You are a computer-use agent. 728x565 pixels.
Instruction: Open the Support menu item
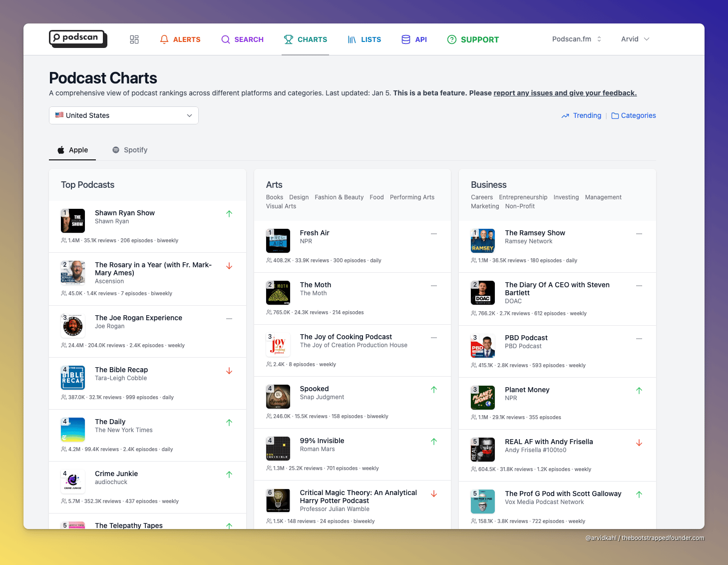click(473, 39)
